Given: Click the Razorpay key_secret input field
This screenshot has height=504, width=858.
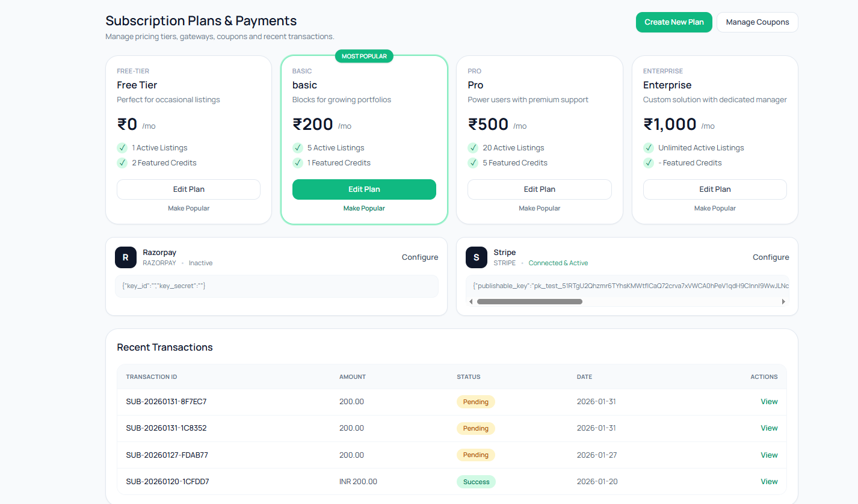Looking at the screenshot, I should (x=276, y=286).
